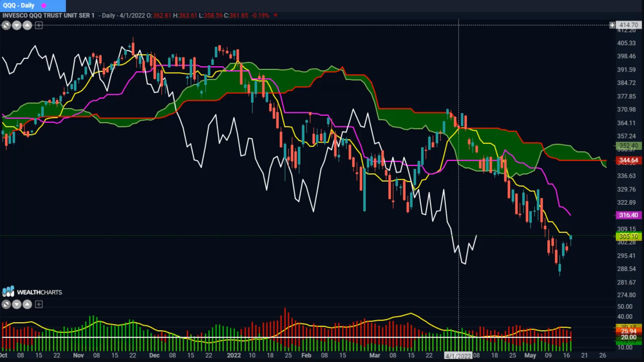This screenshot has width=644, height=362.
Task: Click the open price 362.81 in the header
Action: [x=162, y=15]
